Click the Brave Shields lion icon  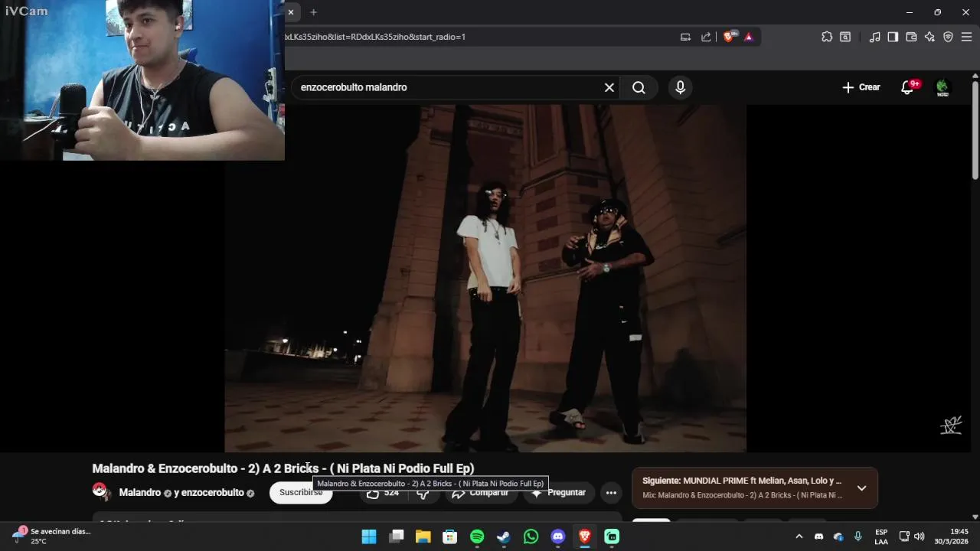pos(728,37)
